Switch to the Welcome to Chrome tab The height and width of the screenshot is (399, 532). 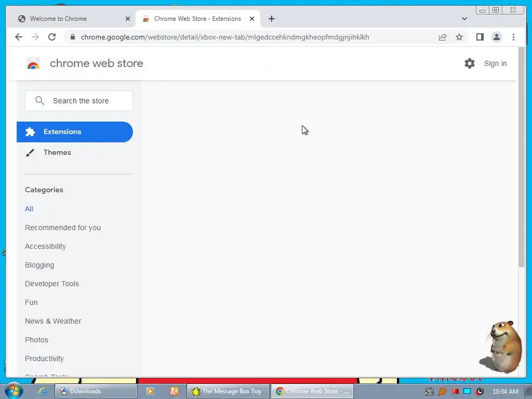coord(70,19)
